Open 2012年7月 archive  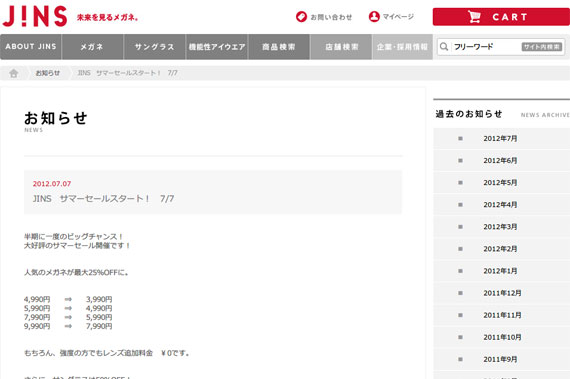[500, 138]
